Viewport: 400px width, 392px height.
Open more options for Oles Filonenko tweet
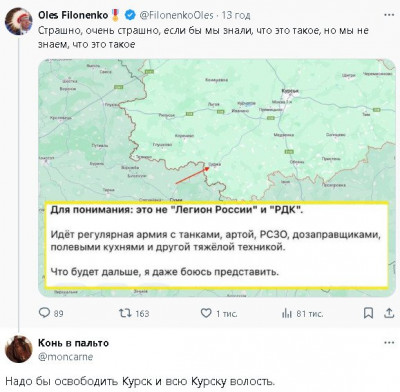click(389, 15)
